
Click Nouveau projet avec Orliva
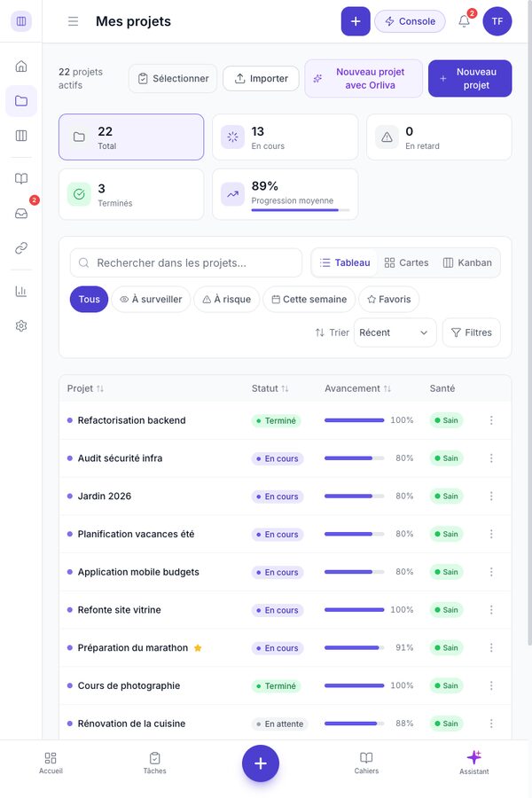(x=364, y=78)
